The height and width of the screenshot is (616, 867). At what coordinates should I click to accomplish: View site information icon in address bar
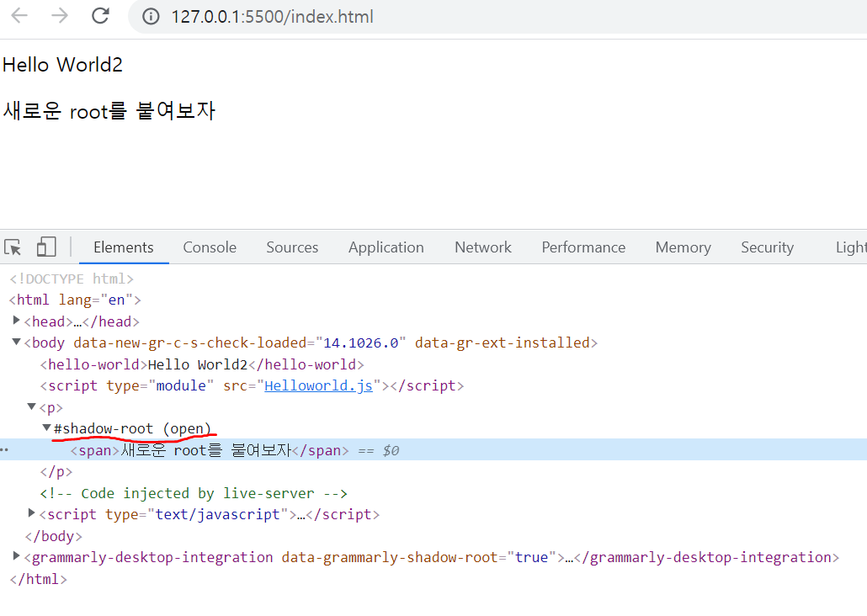coord(151,17)
